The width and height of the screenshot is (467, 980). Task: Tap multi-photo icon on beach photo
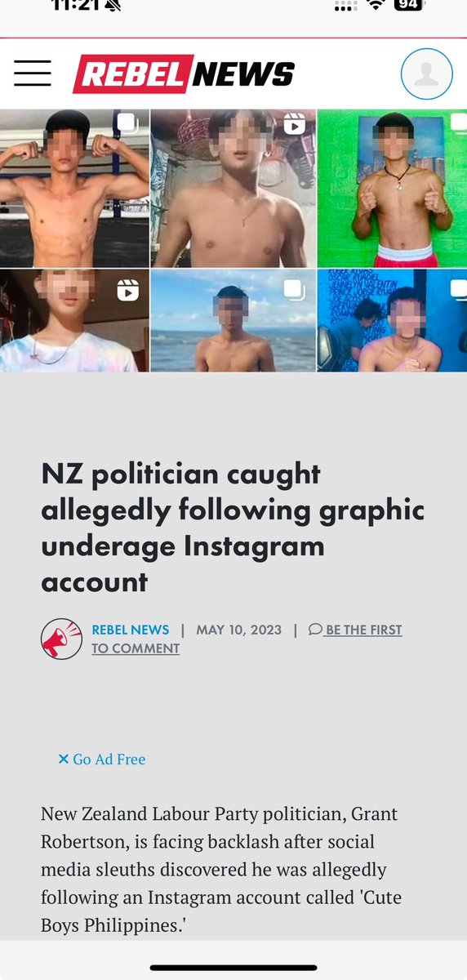(294, 290)
